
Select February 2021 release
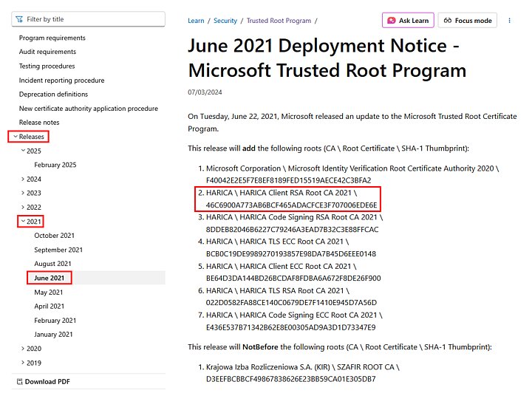click(55, 320)
